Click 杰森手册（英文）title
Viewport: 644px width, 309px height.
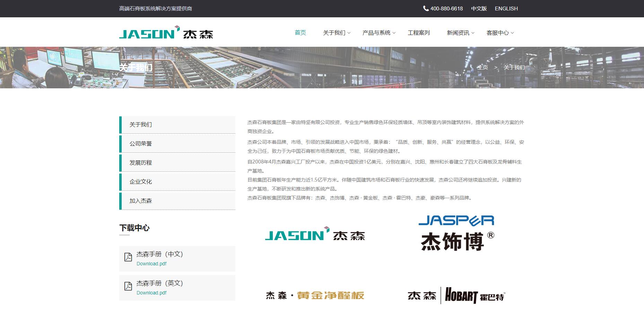(159, 283)
